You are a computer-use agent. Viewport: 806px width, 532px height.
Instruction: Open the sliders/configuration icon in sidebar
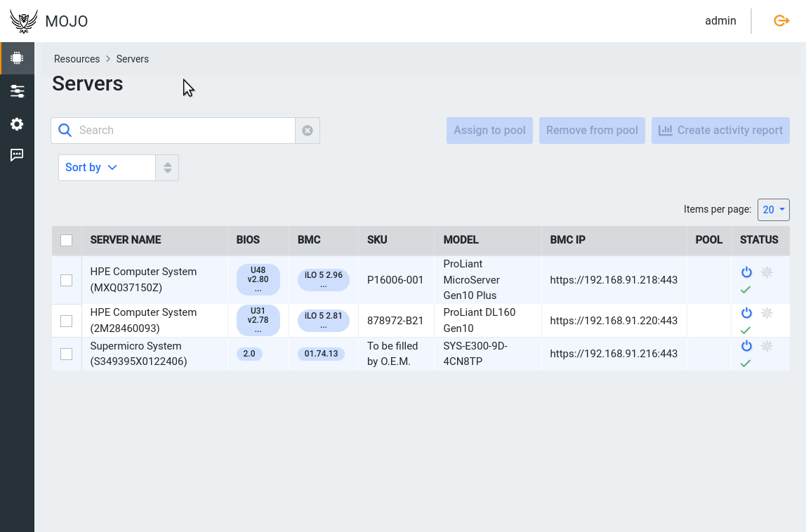click(x=17, y=91)
